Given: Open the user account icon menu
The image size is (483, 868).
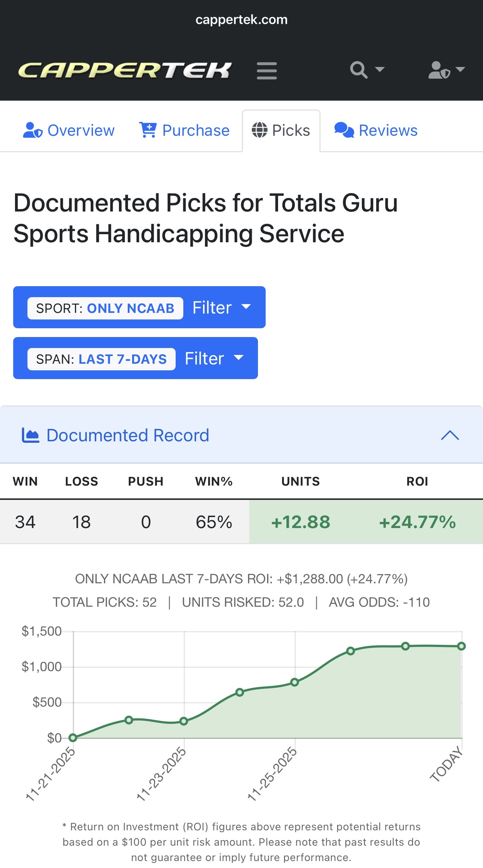Looking at the screenshot, I should click(x=439, y=70).
